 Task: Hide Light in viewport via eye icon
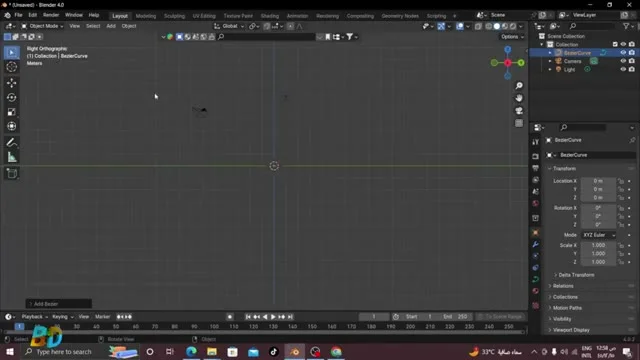[x=623, y=69]
